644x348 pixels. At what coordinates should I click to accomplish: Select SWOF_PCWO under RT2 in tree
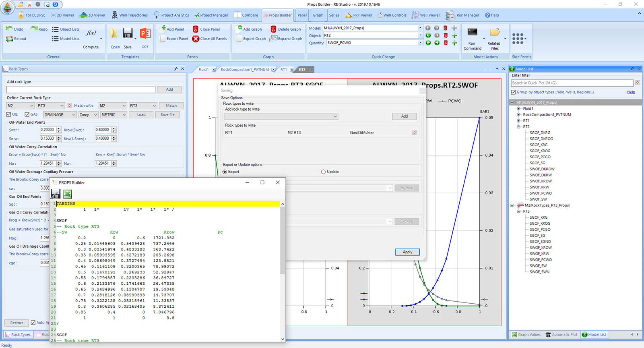[x=541, y=193]
